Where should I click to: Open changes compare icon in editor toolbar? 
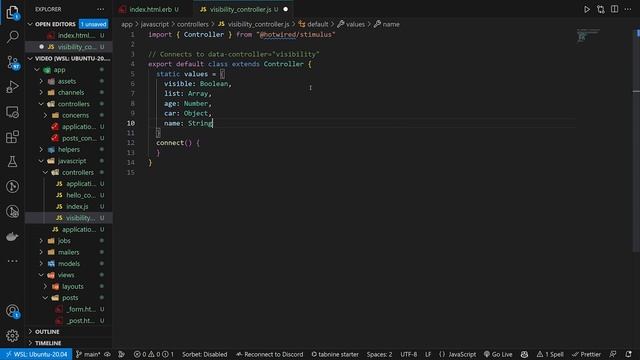pos(600,9)
